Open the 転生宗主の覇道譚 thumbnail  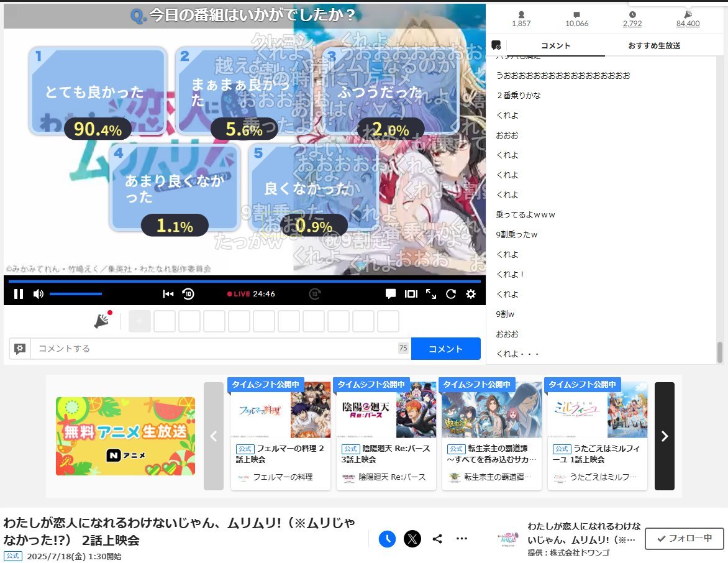point(492,410)
